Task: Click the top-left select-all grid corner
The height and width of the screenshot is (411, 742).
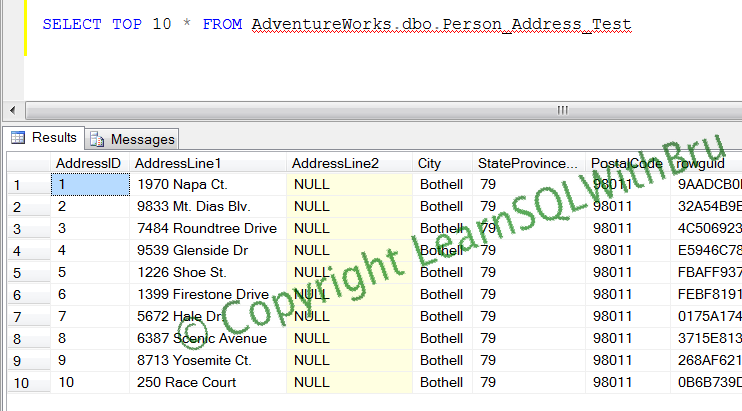Action: [x=27, y=163]
